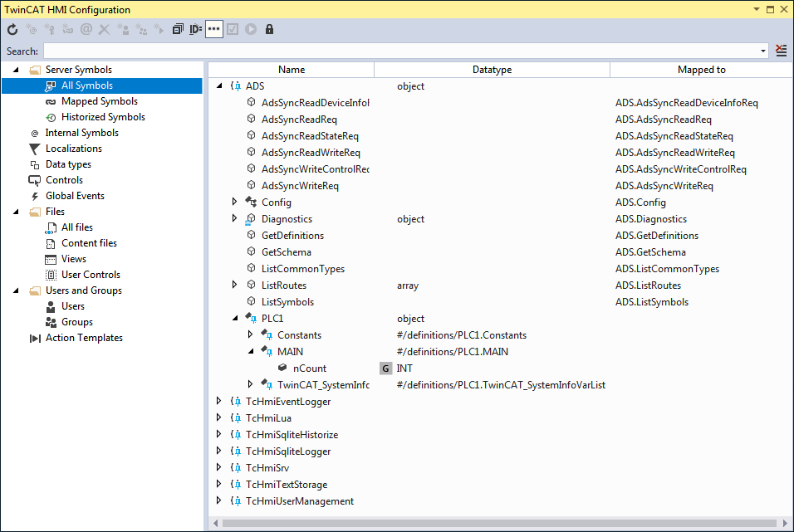This screenshot has height=532, width=794.
Task: Click the greyed-out X delete icon
Action: click(104, 29)
